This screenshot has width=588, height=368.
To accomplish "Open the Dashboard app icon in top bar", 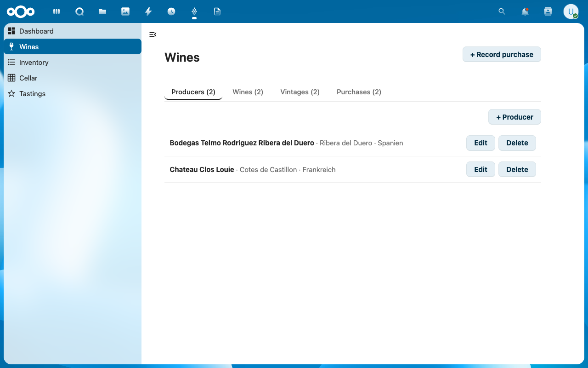I will point(57,11).
